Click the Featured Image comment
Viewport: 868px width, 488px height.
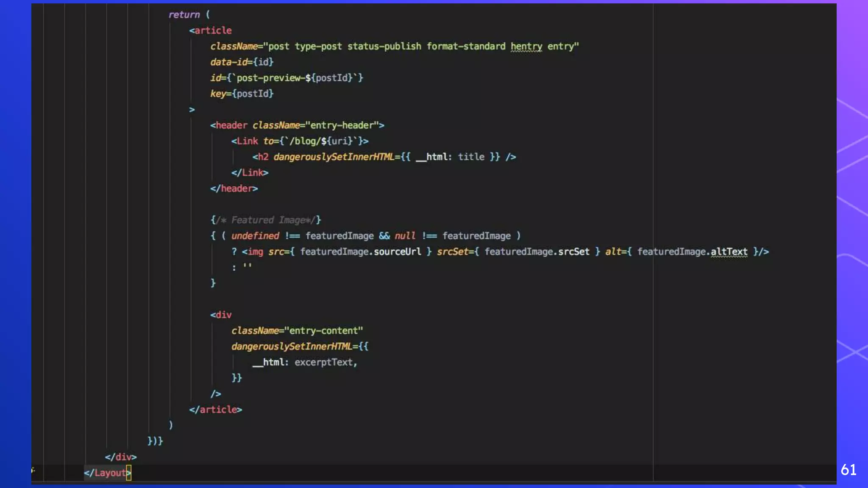pos(265,220)
